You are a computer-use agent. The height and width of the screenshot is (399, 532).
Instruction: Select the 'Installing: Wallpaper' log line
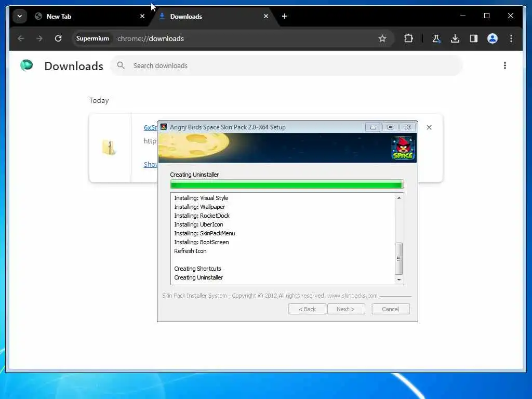(x=199, y=207)
